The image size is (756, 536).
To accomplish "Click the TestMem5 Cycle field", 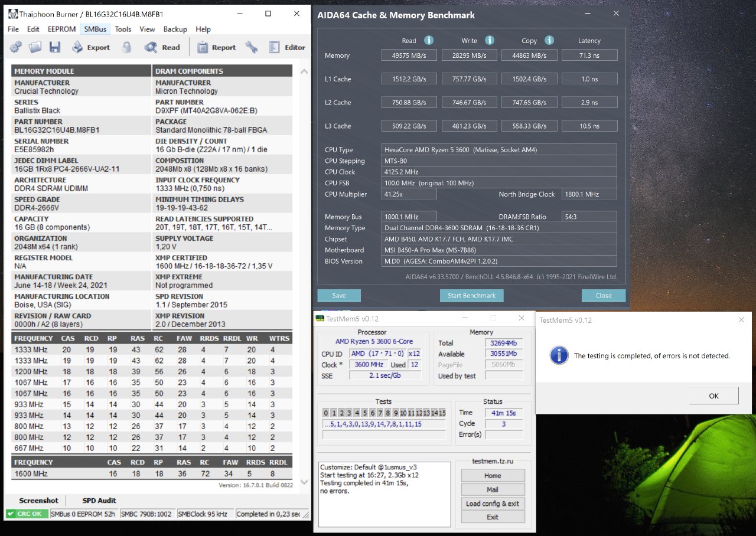I will 504,424.
